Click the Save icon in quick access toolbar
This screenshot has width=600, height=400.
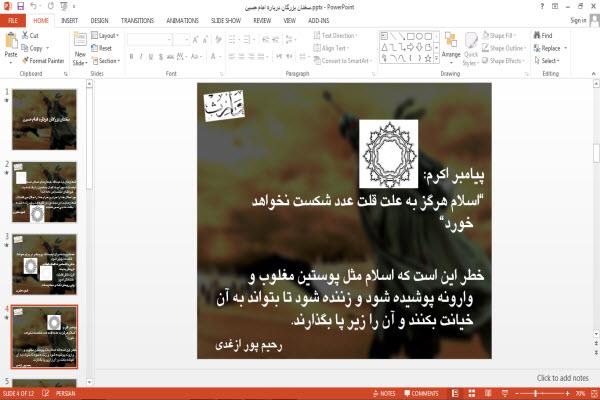coord(20,6)
